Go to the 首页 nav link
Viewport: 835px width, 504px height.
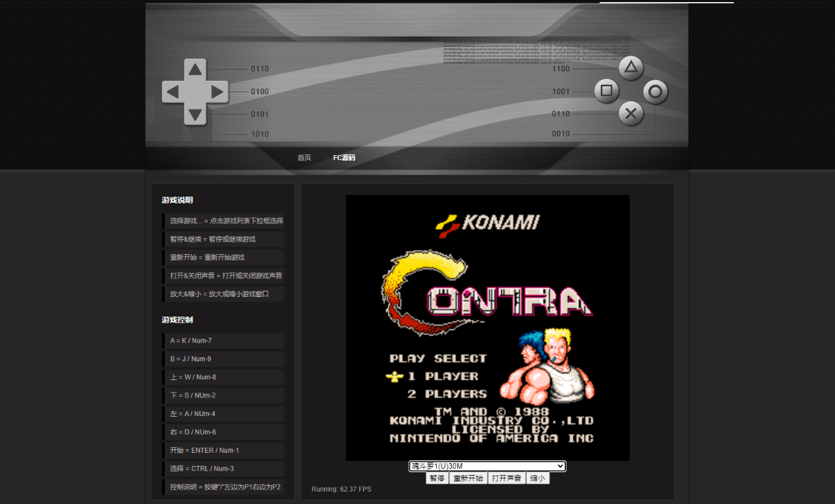(x=304, y=158)
